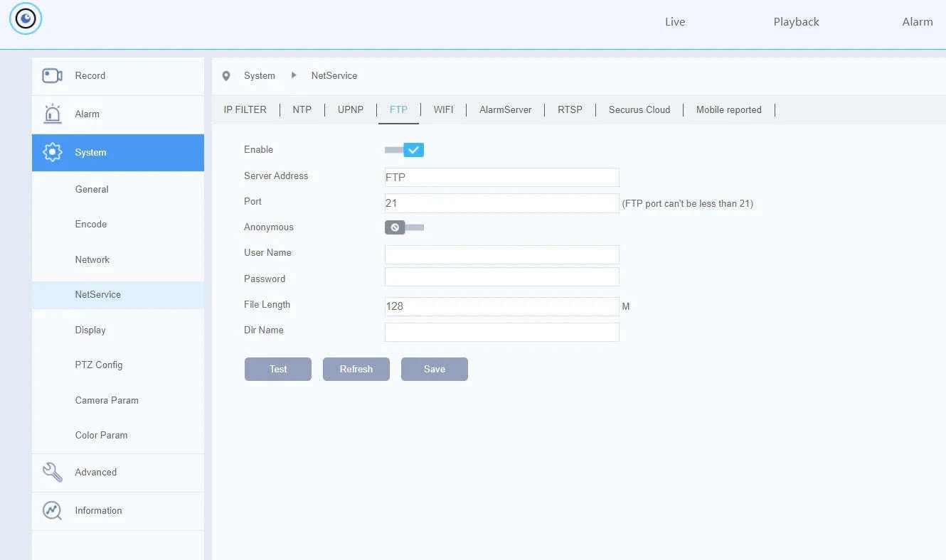946x560 pixels.
Task: Select the Alarm siren icon in sidebar
Action: pos(52,114)
